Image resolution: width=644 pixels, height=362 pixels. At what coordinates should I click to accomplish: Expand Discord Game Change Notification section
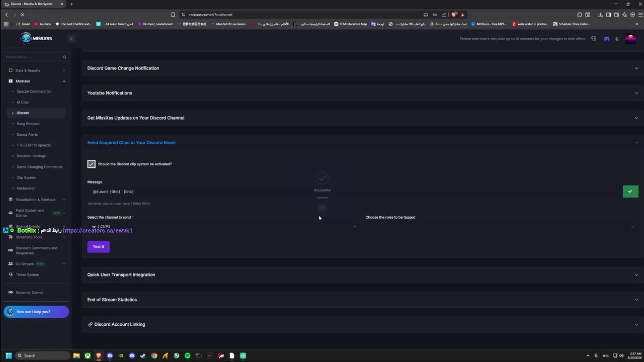click(362, 68)
